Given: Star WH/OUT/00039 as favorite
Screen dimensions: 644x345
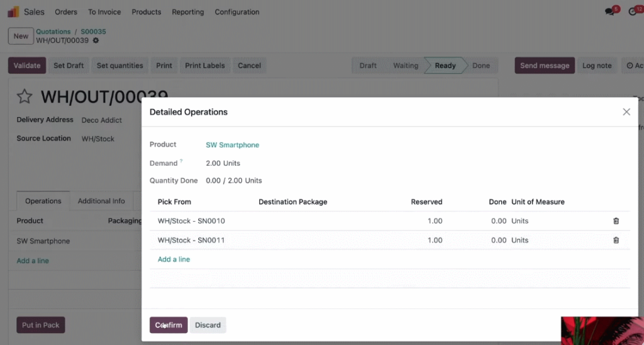Looking at the screenshot, I should click(25, 96).
